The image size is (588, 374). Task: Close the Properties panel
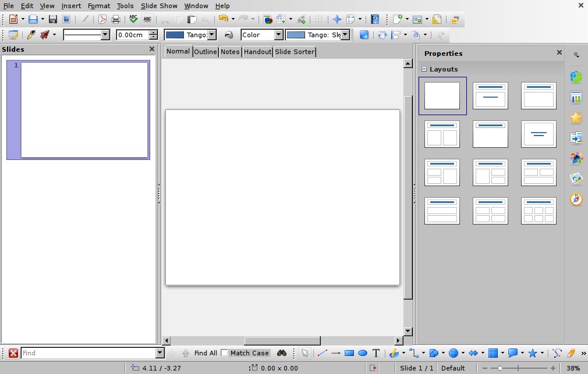(559, 53)
